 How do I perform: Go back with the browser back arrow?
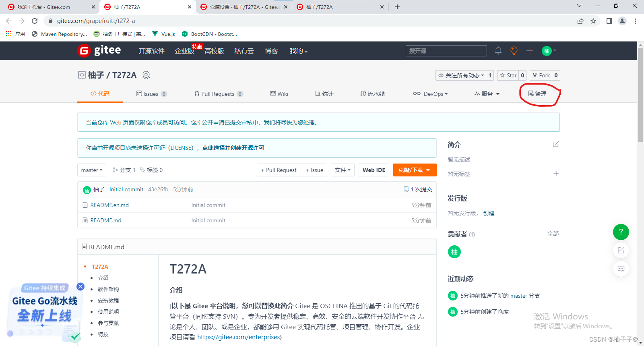click(9, 21)
